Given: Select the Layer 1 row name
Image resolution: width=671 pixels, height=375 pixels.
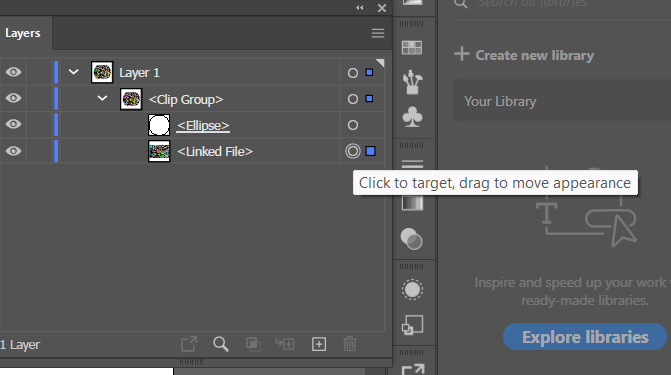Looking at the screenshot, I should point(139,73).
